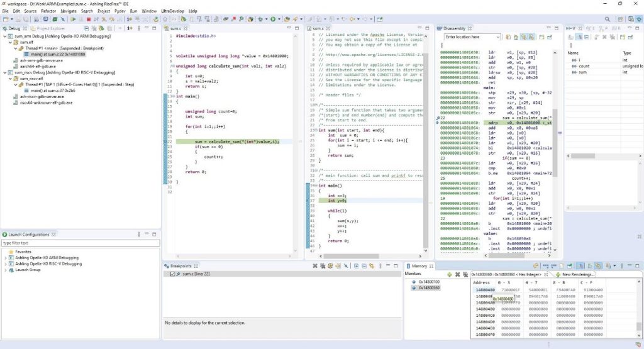Expand the Launch Group configuration item
Image resolution: width=644 pixels, height=349 pixels.
pyautogui.click(x=5, y=270)
